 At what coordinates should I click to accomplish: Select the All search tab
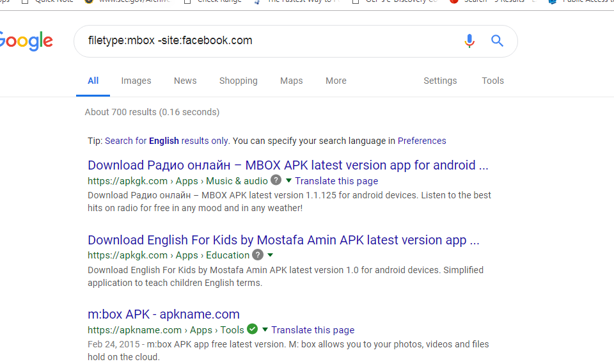click(x=93, y=81)
